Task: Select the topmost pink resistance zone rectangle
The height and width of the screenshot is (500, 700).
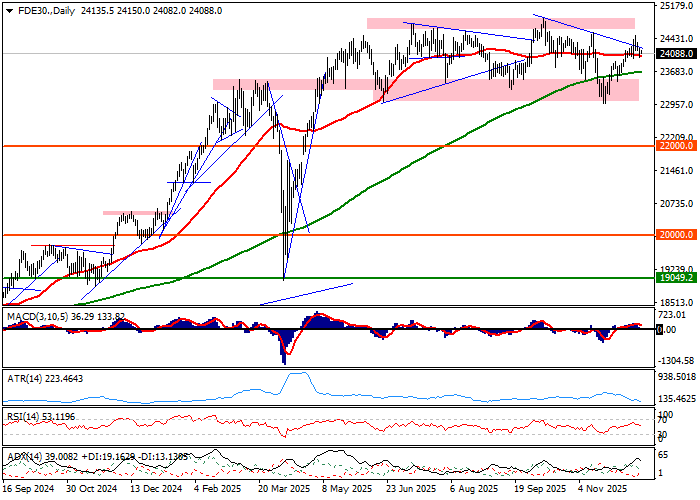Action: tap(500, 23)
